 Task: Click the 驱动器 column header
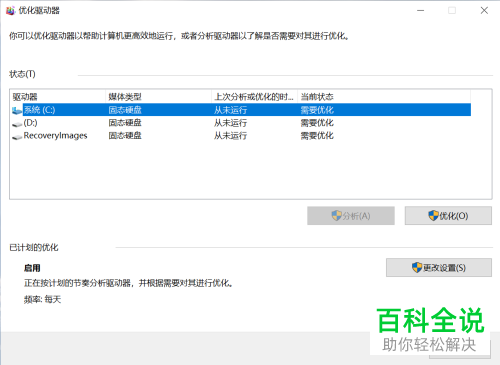tap(58, 97)
